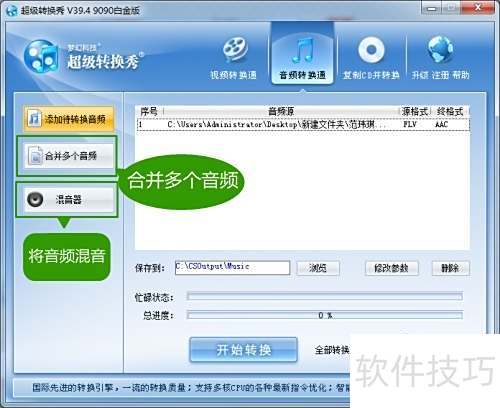
Task: Click the 终格式 column header
Action: point(450,111)
